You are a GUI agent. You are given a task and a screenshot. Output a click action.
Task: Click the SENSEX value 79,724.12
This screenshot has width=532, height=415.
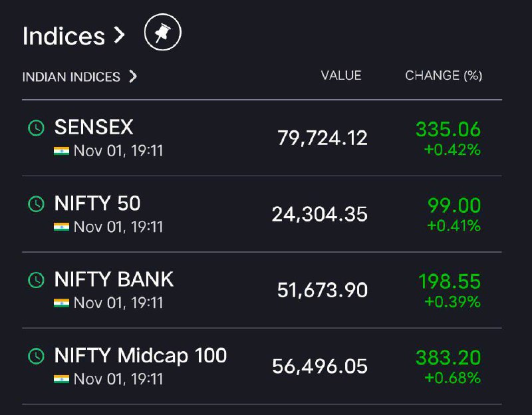point(323,138)
